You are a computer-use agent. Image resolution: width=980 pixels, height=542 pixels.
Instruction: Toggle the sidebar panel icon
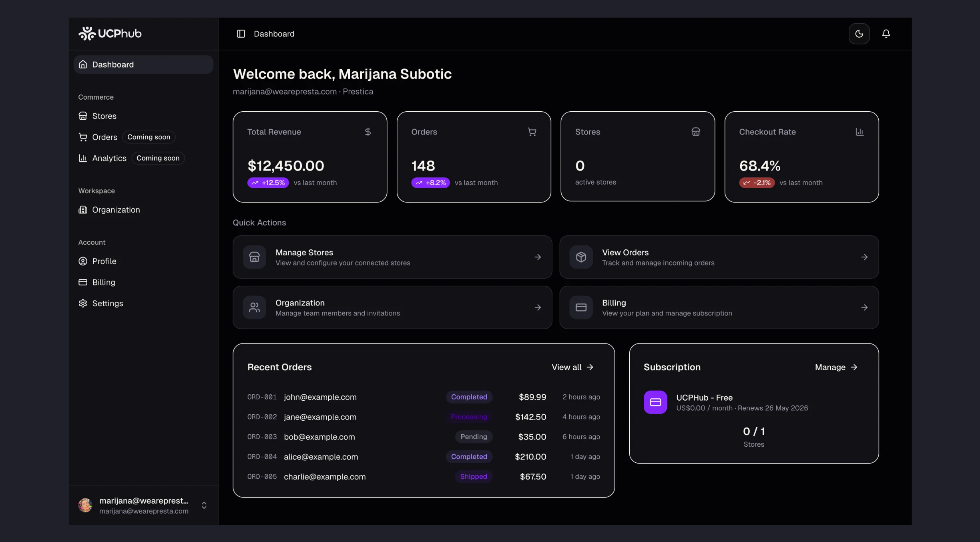[x=241, y=34]
